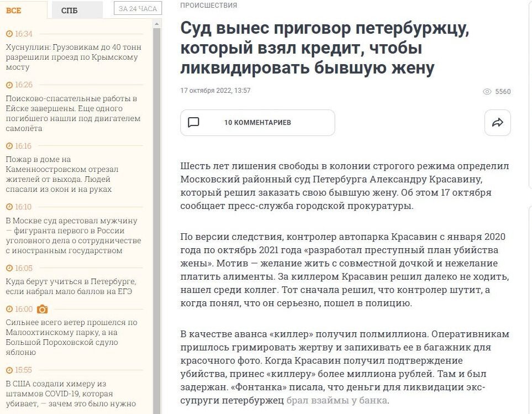The image size is (532, 414).
Task: Click the clock icon beside 16:26
Action: coord(9,85)
